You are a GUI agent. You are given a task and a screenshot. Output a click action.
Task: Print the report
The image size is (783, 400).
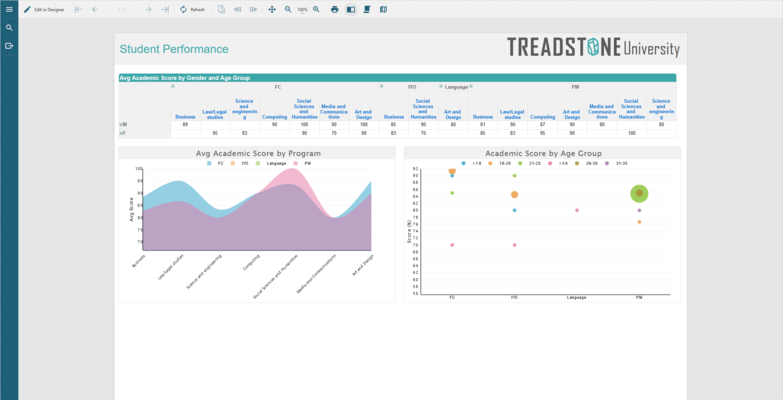pyautogui.click(x=335, y=9)
